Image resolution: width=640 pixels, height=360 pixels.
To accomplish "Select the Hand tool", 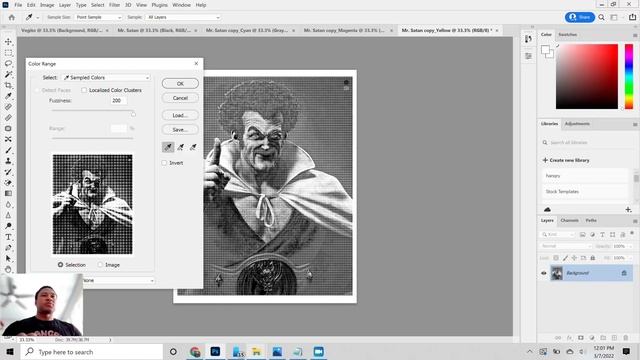I will point(8,269).
